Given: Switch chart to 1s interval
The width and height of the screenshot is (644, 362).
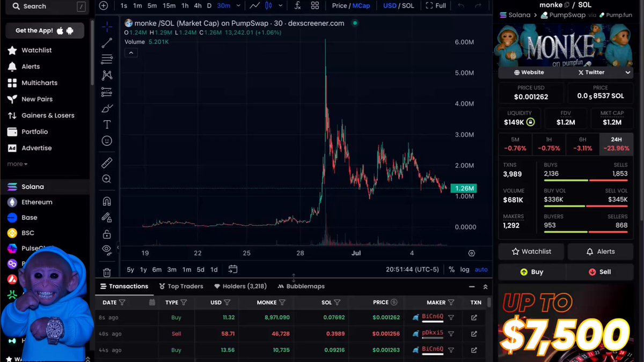Looking at the screenshot, I should tap(123, 6).
